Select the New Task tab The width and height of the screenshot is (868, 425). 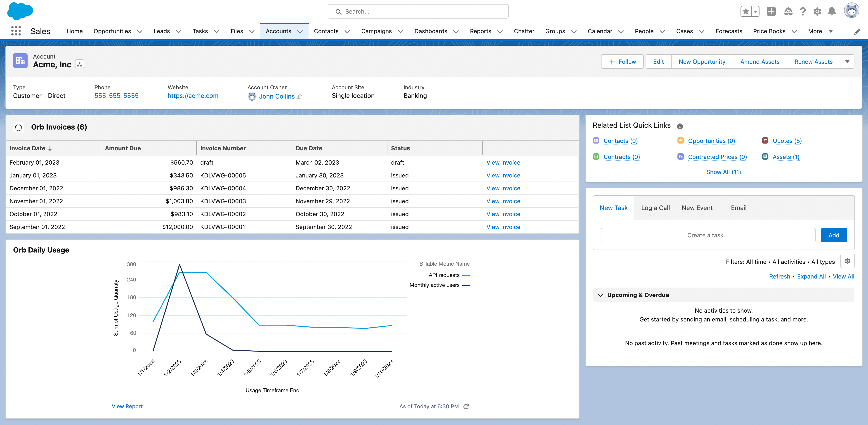(614, 208)
